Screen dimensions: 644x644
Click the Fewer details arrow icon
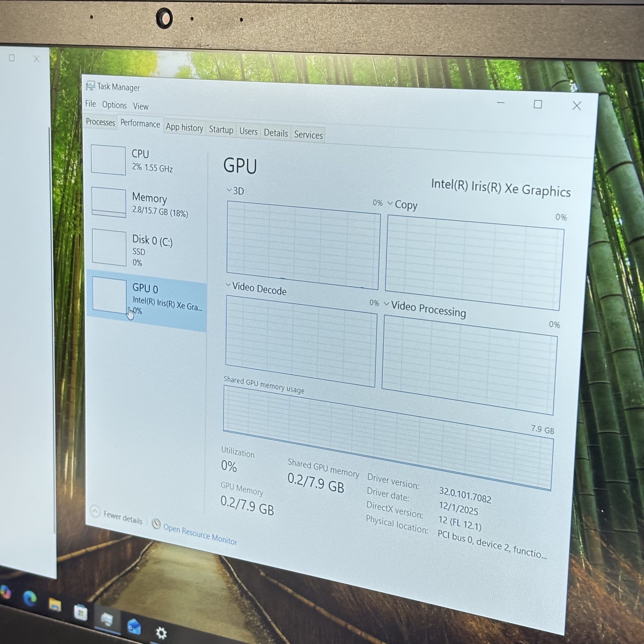coord(95,511)
